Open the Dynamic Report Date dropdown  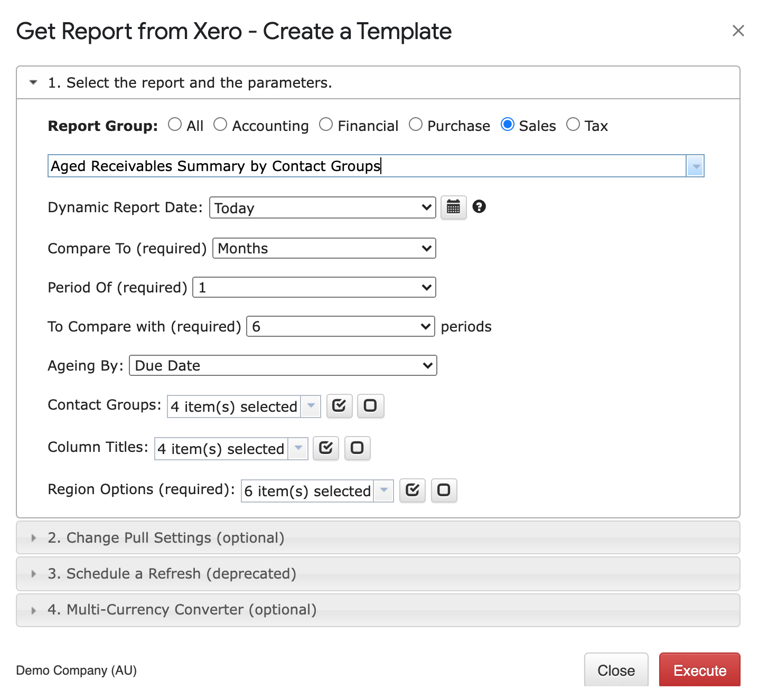323,207
